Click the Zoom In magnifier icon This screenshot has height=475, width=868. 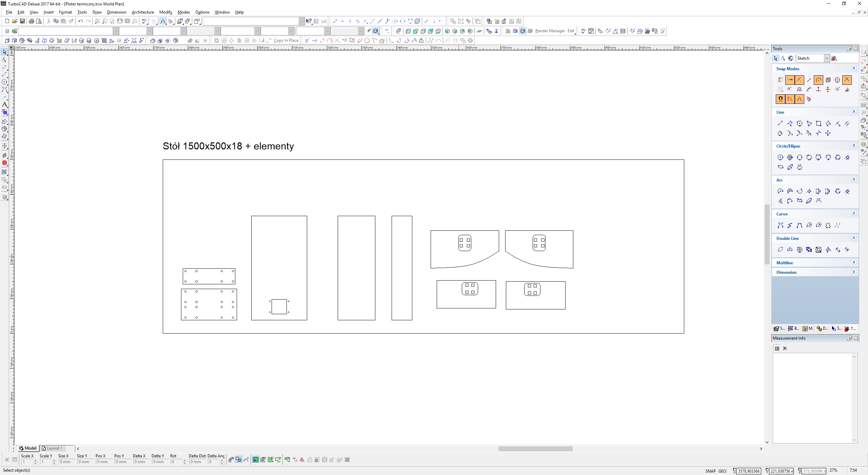tap(97, 21)
